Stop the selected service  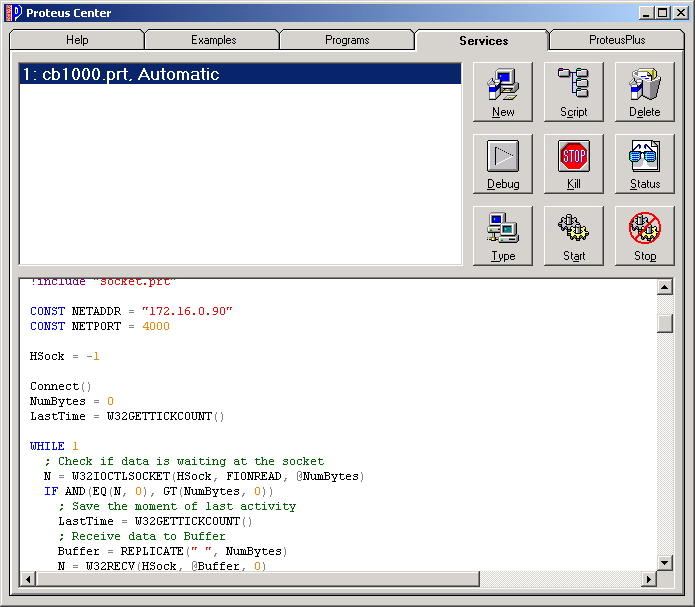(x=644, y=235)
